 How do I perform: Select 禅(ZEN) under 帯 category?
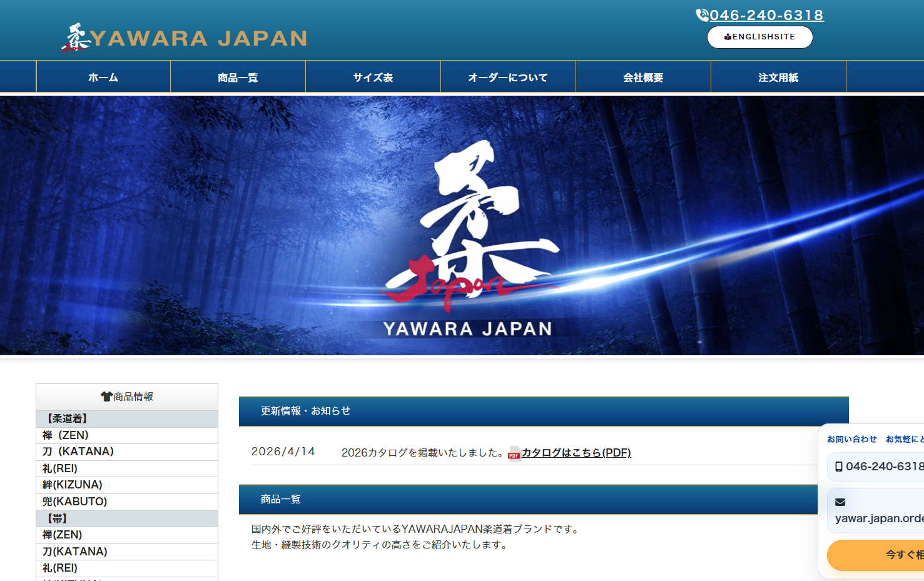(127, 535)
